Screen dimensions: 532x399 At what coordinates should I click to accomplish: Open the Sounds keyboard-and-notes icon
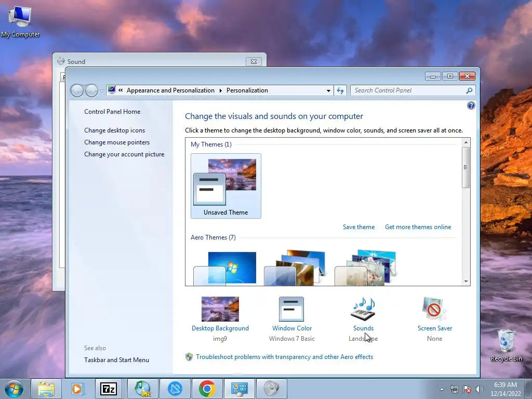click(x=363, y=309)
